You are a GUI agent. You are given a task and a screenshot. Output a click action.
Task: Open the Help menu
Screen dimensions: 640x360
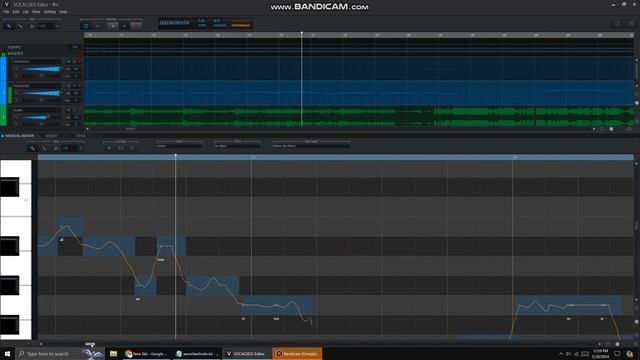[x=63, y=12]
